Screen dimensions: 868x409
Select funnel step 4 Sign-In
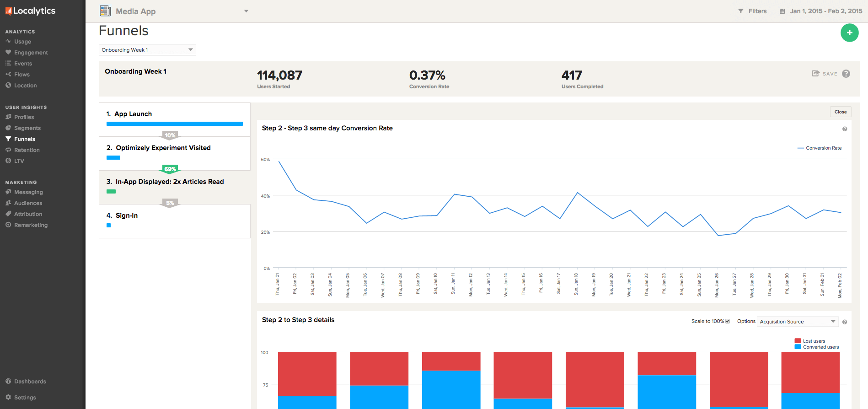click(175, 221)
